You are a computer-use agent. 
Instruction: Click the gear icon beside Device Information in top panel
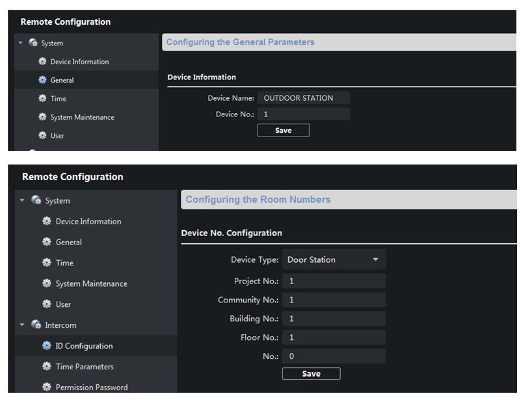point(43,62)
